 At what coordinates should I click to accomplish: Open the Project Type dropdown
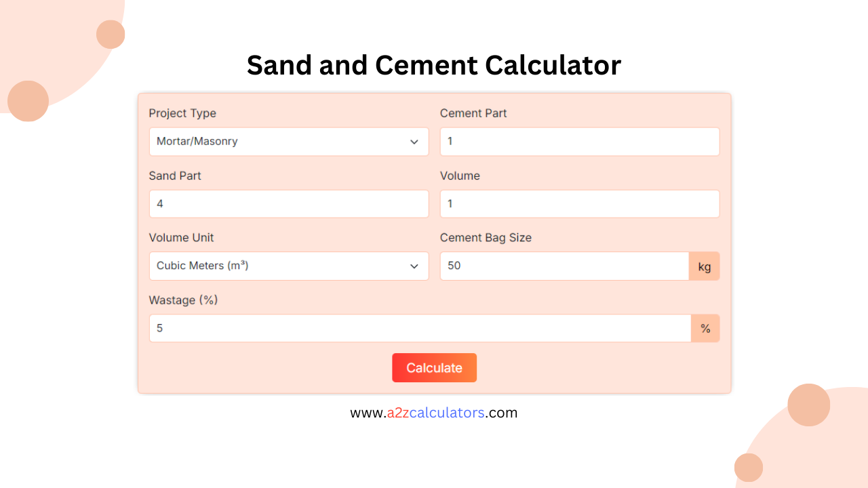tap(288, 142)
